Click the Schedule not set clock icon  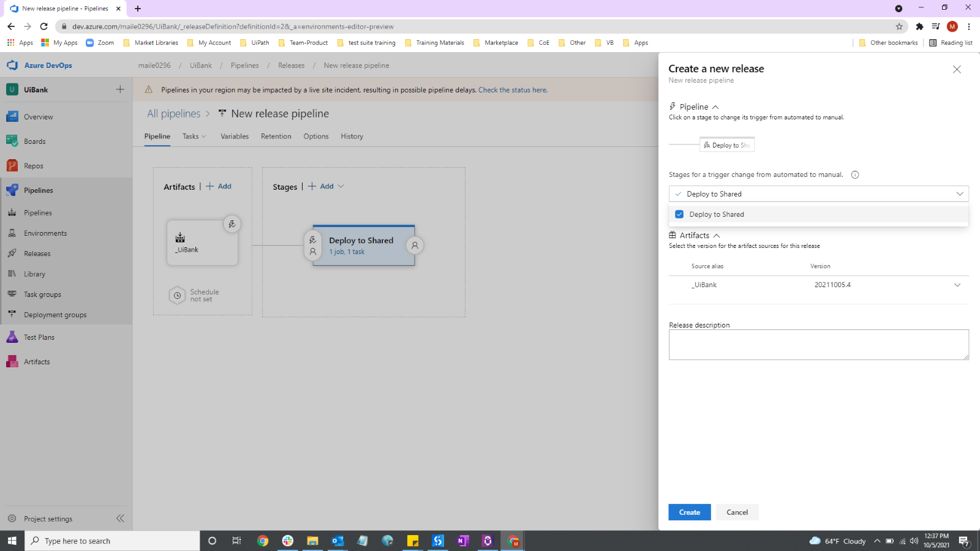[177, 296]
